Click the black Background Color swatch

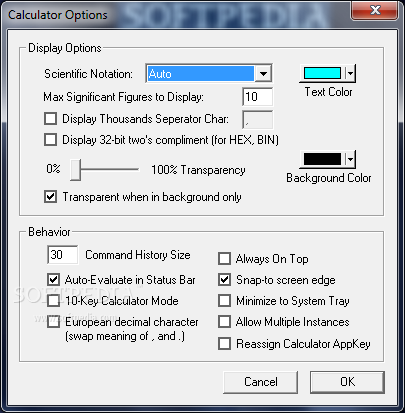322,159
